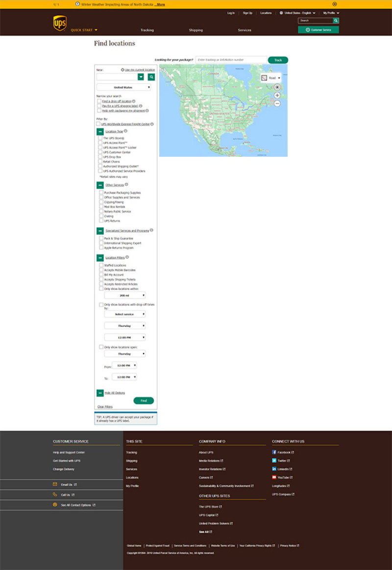Click the crosshair icon beside Use my current location

(x=123, y=70)
